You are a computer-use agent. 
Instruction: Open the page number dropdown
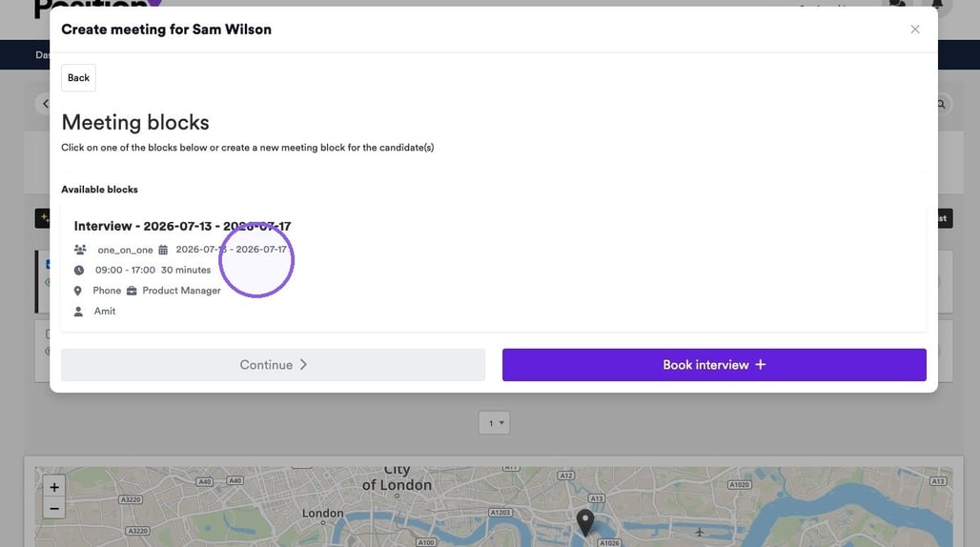point(495,423)
